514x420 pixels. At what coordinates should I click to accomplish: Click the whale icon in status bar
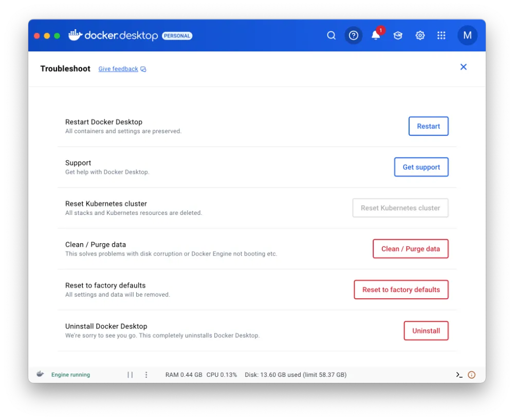pos(40,374)
